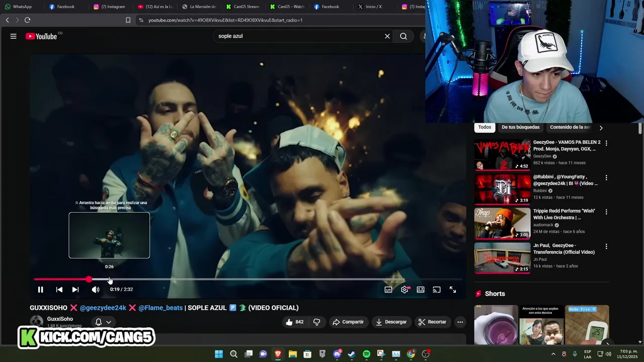Bookmark this page in browser
Image resolution: width=644 pixels, height=362 pixels.
tap(128, 20)
